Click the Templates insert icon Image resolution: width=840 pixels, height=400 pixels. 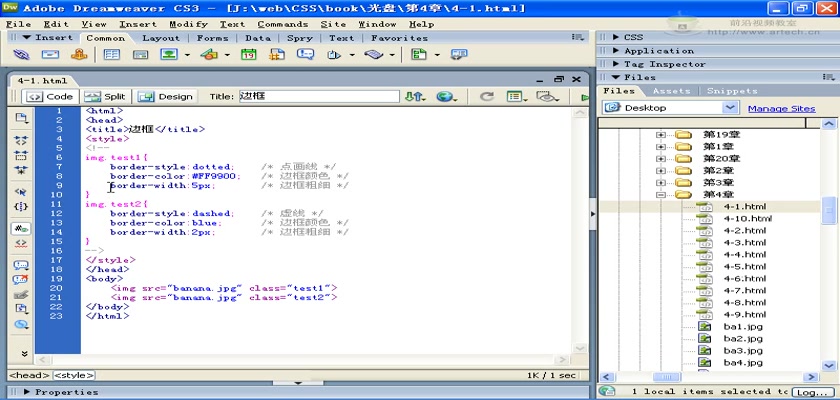[419, 55]
